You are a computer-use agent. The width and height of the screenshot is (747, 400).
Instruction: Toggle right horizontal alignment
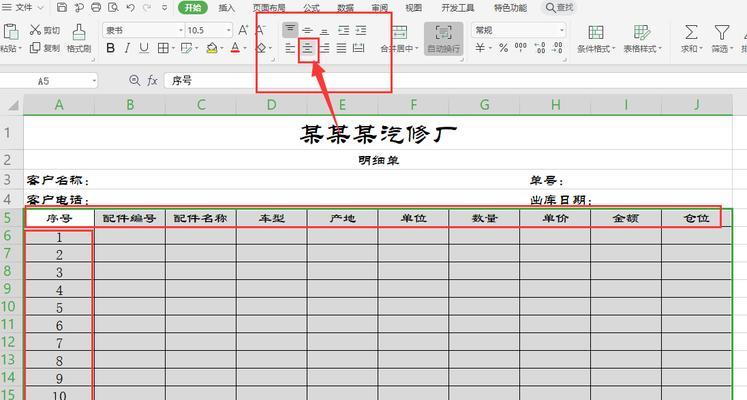324,48
